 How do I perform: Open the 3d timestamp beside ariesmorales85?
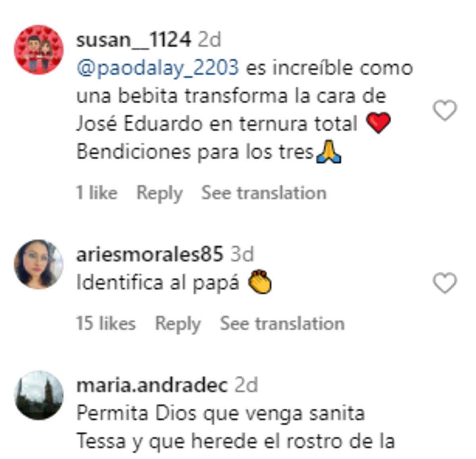pos(242,254)
